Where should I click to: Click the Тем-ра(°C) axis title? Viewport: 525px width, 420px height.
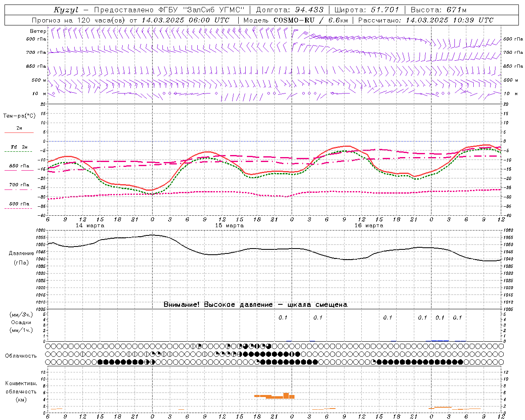[19, 116]
